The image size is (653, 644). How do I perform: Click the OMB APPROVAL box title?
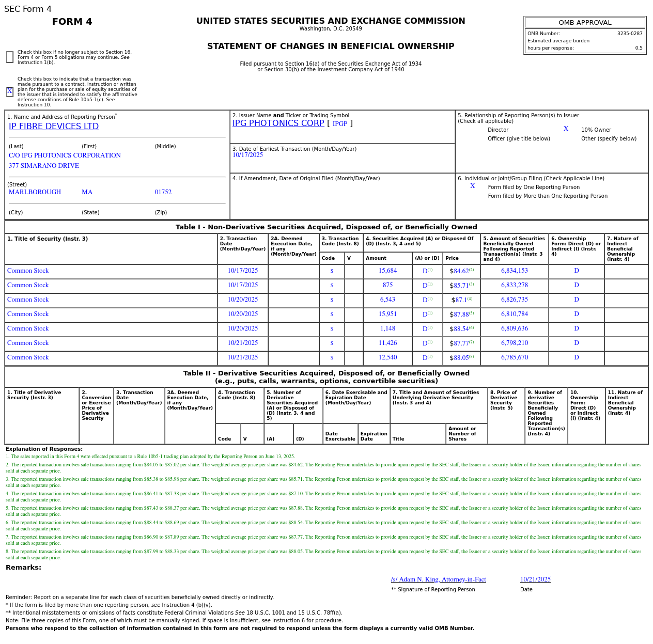tap(585, 23)
